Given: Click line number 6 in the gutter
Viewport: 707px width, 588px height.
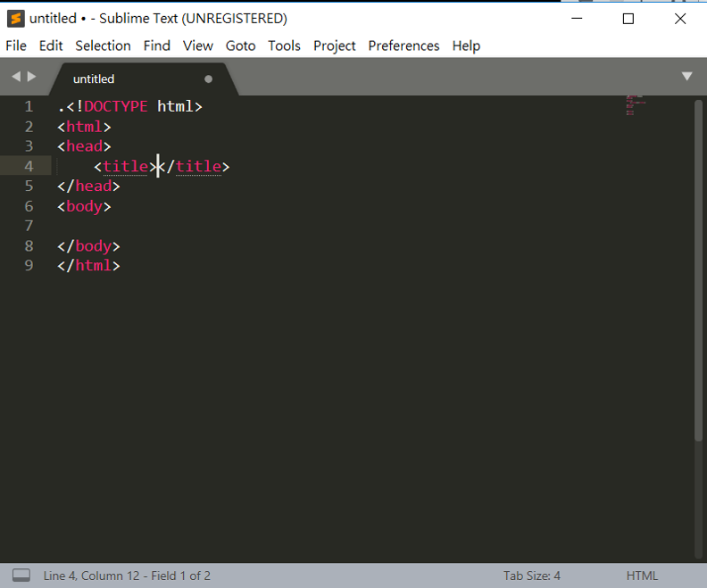Looking at the screenshot, I should (x=29, y=206).
